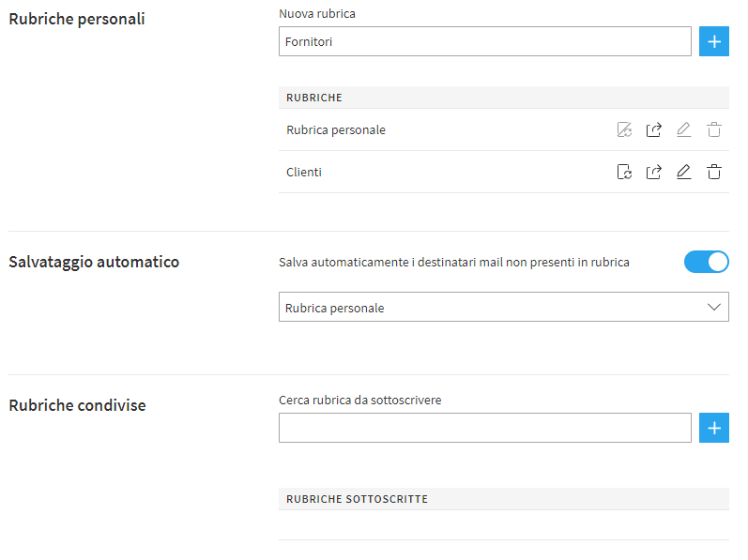The height and width of the screenshot is (560, 748).
Task: Add the new Fornitori address book
Action: coord(714,41)
